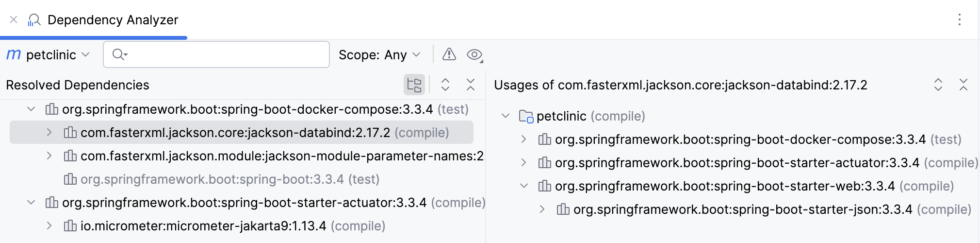Open the view options eye menu
This screenshot has width=980, height=243.
pos(474,54)
